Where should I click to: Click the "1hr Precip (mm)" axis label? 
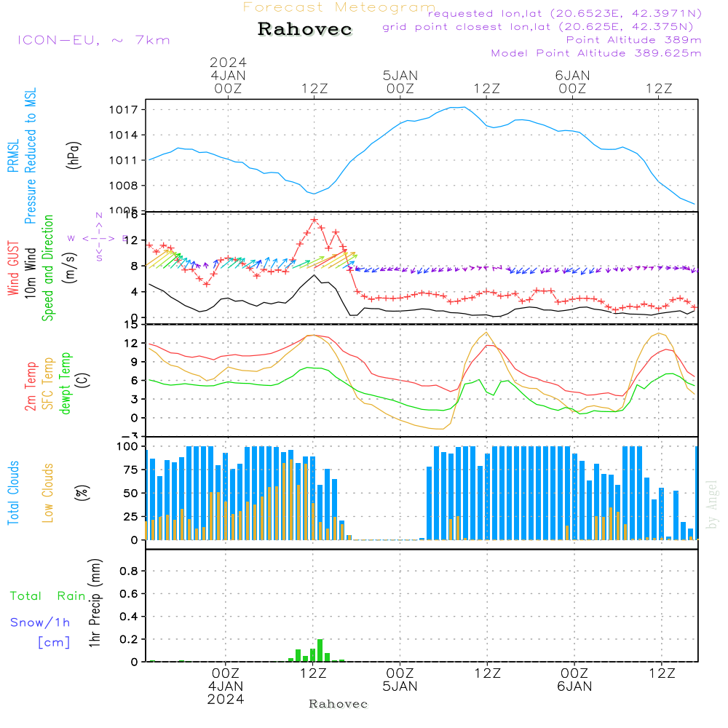(x=95, y=603)
